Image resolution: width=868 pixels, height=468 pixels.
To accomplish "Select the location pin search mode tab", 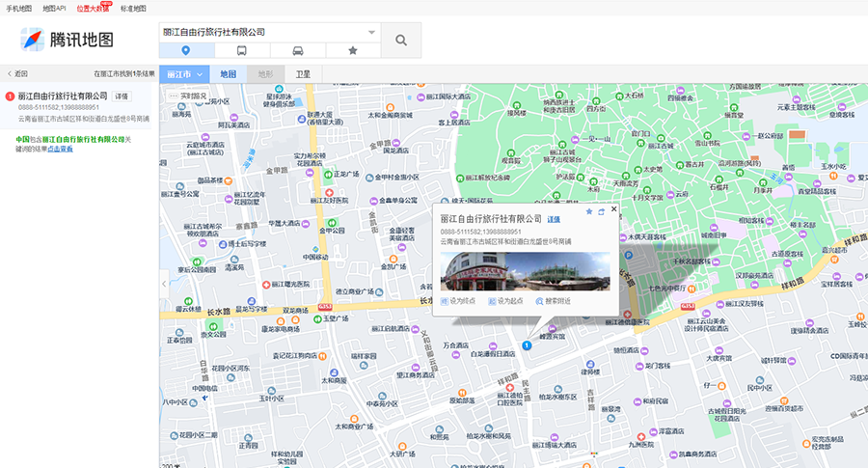I will (186, 50).
